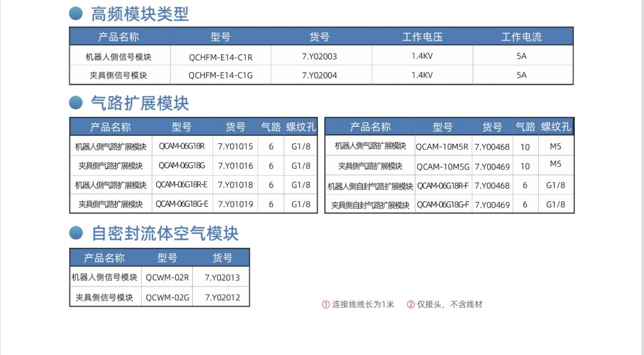Click the item number 7.Y02004

coord(320,75)
